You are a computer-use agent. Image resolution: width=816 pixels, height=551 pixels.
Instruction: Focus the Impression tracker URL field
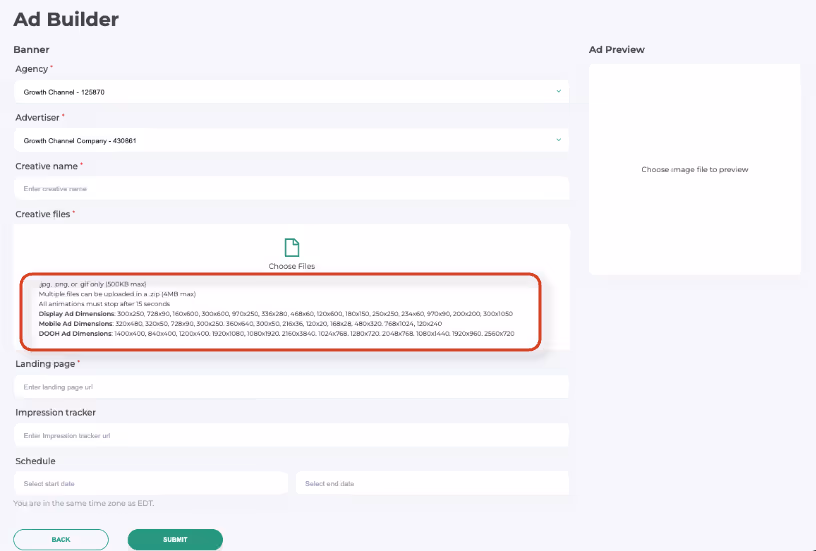pyautogui.click(x=291, y=435)
